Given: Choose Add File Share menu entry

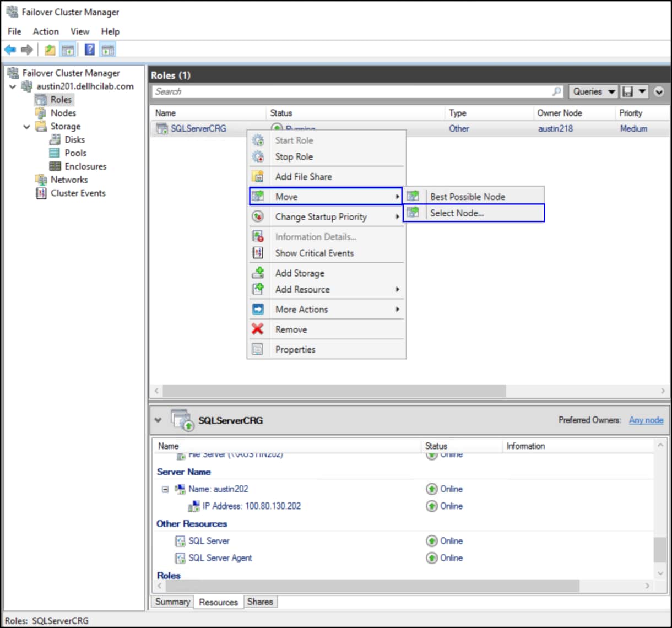Looking at the screenshot, I should 327,177.
